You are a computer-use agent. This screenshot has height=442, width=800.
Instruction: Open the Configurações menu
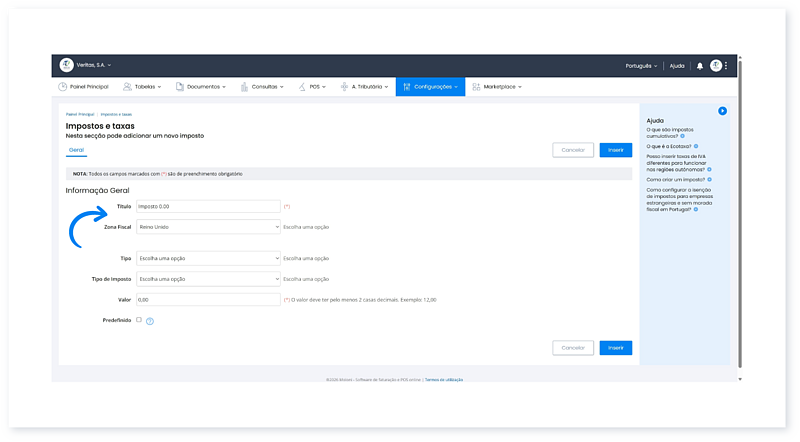tap(430, 87)
